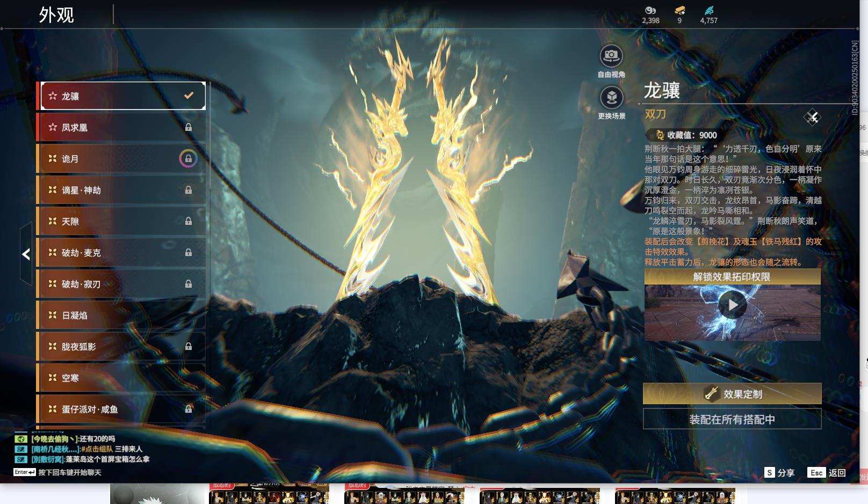Image resolution: width=868 pixels, height=504 pixels.
Task: Click the 分享 share button
Action: coord(779,473)
